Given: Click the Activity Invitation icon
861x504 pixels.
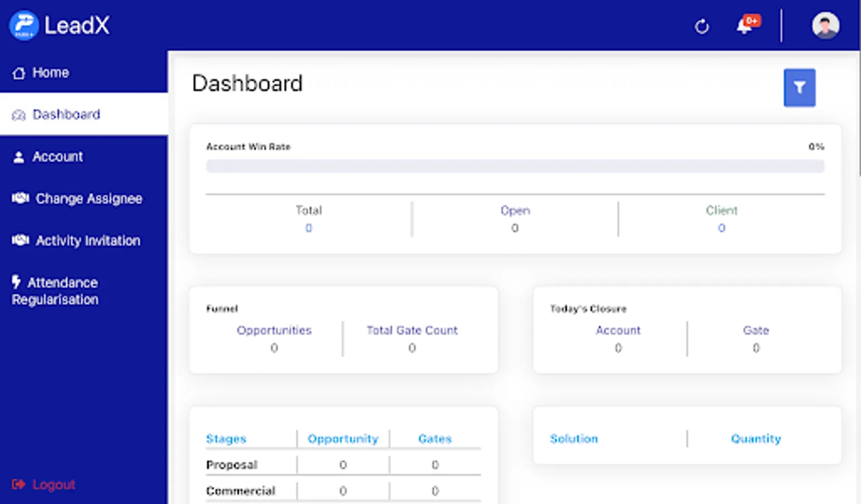Looking at the screenshot, I should click(20, 240).
